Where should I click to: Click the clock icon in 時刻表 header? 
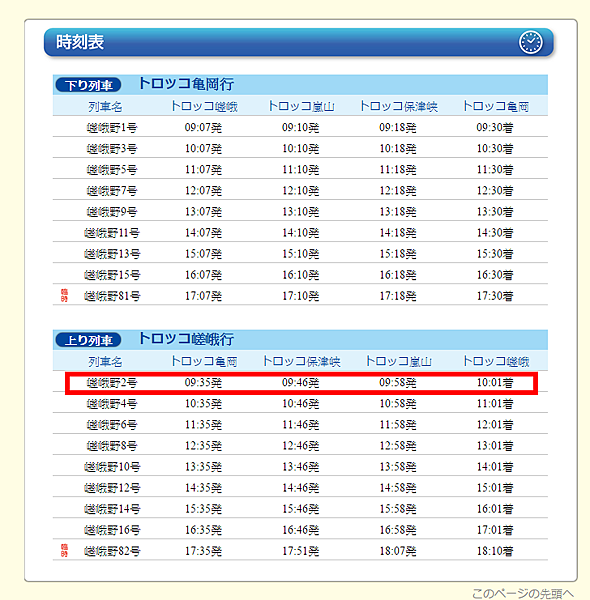pyautogui.click(x=530, y=42)
